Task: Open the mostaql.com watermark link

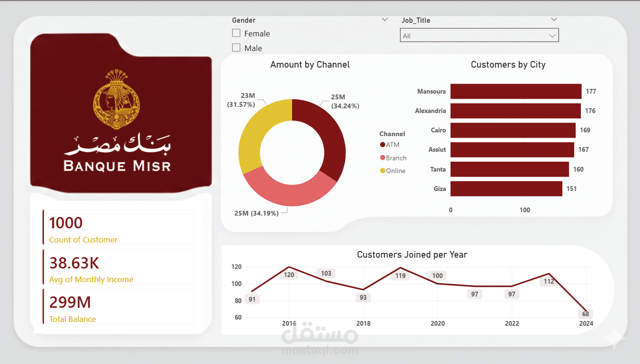Action: click(320, 351)
